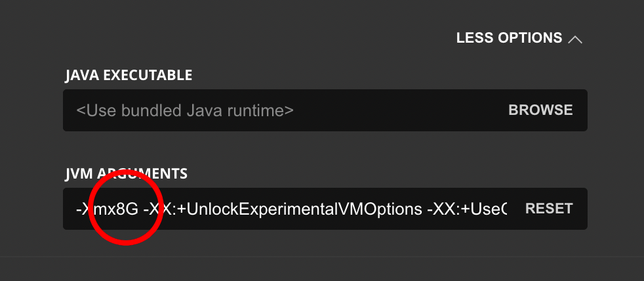Click the JAVA EXECUTABLE heading
Screen dimensions: 644x281
pos(129,75)
